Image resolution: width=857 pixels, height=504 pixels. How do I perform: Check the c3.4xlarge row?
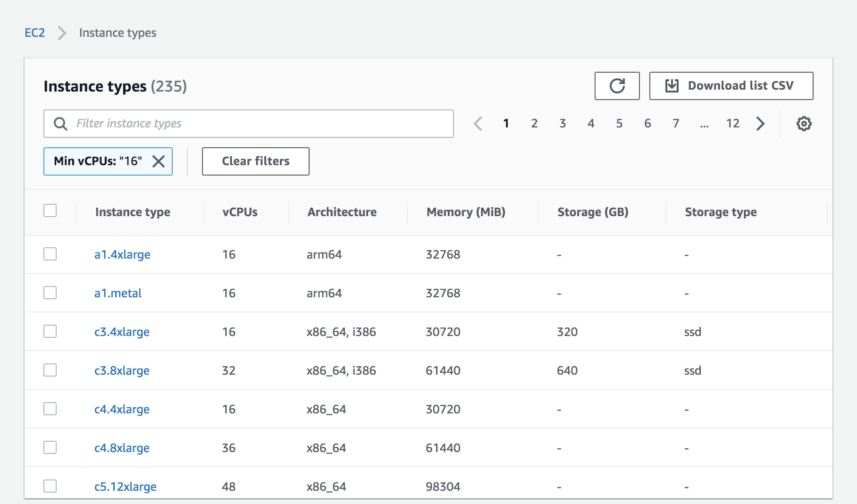50,331
